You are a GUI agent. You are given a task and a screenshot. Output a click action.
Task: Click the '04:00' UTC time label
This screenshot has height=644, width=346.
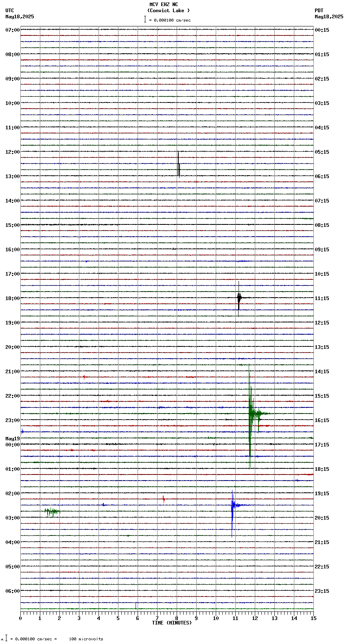pyautogui.click(x=13, y=542)
